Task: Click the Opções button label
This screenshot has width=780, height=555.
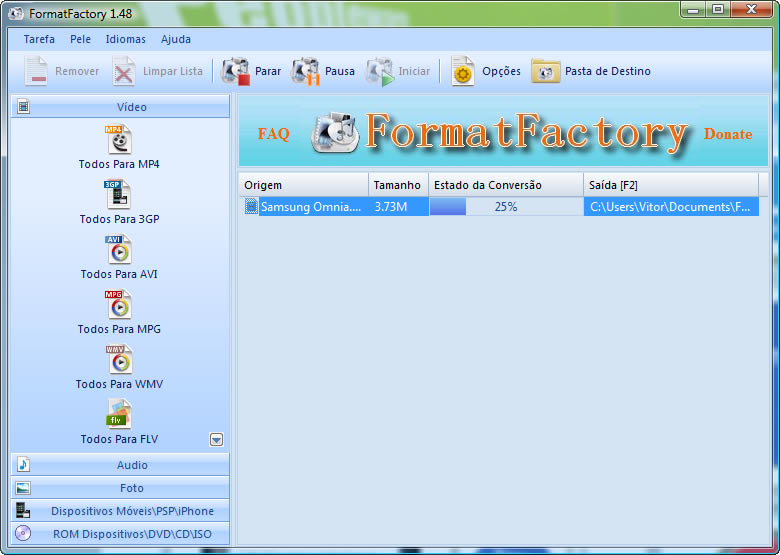Action: pyautogui.click(x=501, y=72)
